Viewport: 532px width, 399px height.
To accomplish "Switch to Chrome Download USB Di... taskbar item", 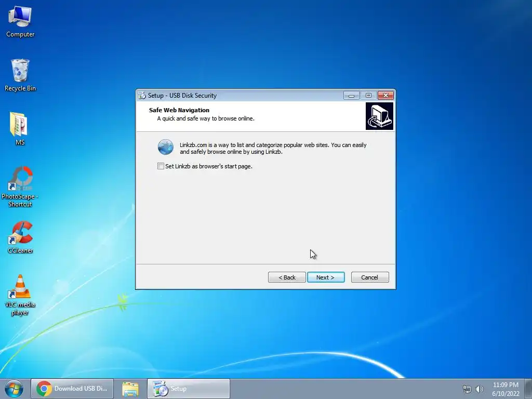I will [x=72, y=389].
